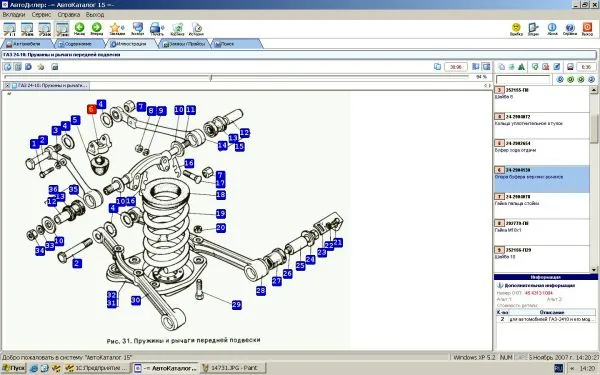Open the Содержание tab
Image resolution: width=600 pixels, height=375 pixels.
coord(79,44)
